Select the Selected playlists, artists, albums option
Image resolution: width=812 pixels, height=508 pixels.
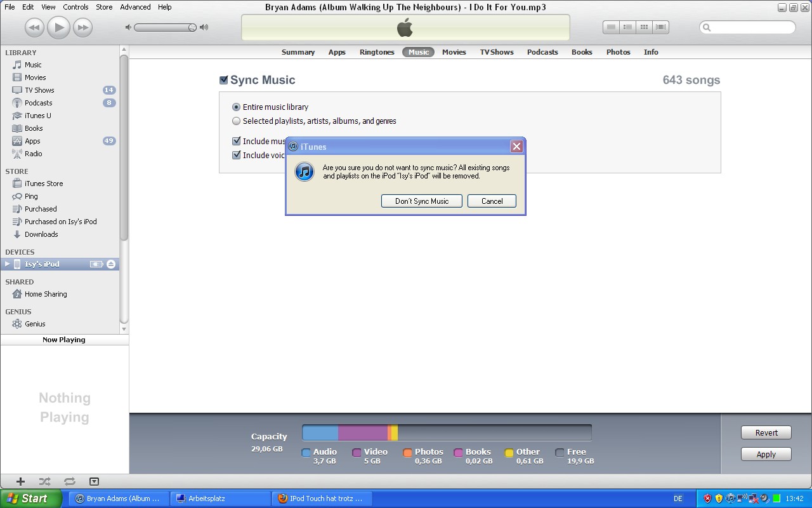(x=236, y=121)
